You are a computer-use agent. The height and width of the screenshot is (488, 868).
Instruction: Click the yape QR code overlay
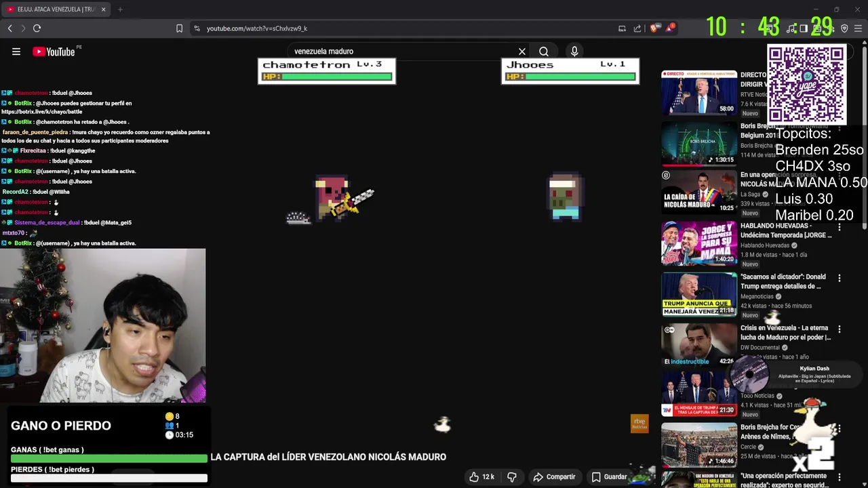(x=806, y=85)
